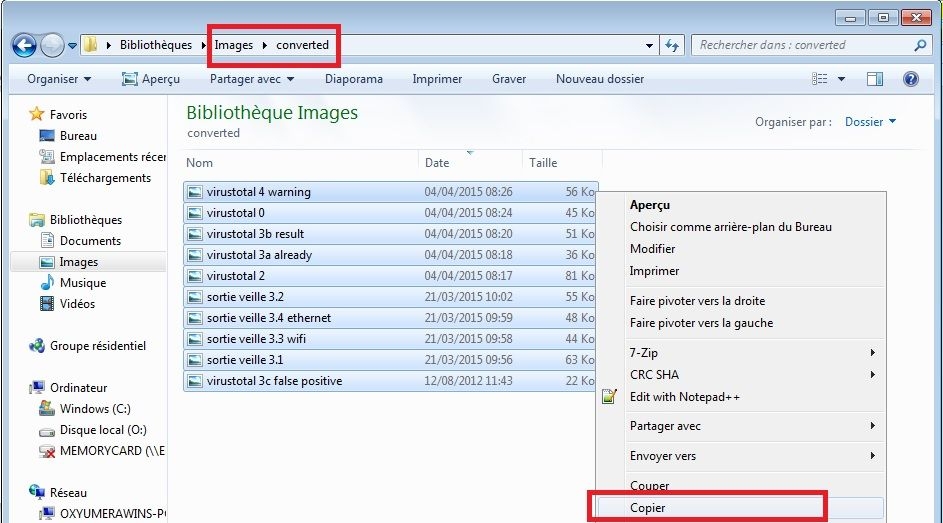Viewport: 943px width, 523px height.
Task: Open the Organiser dropdown menu
Action: pos(59,79)
